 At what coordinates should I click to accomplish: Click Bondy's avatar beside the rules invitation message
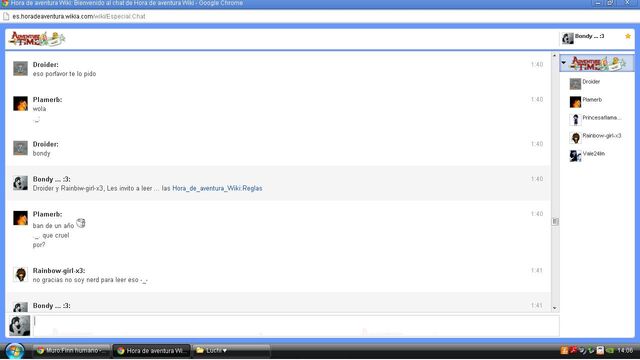[20, 183]
